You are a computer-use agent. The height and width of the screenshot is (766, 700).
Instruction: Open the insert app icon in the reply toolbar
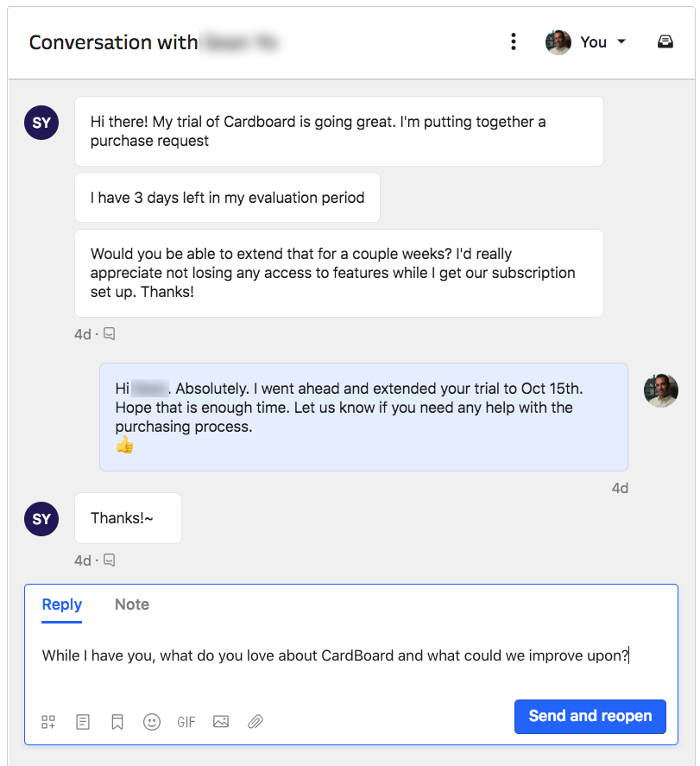pyautogui.click(x=48, y=722)
